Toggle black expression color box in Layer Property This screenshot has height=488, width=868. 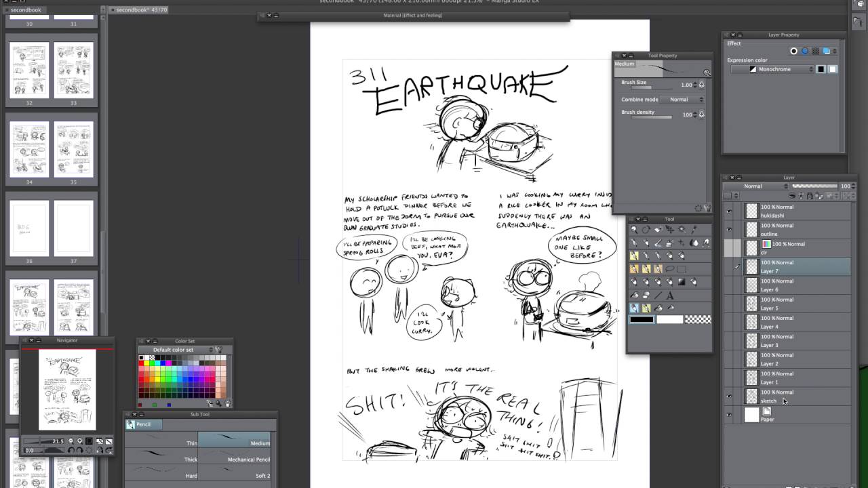pos(821,69)
